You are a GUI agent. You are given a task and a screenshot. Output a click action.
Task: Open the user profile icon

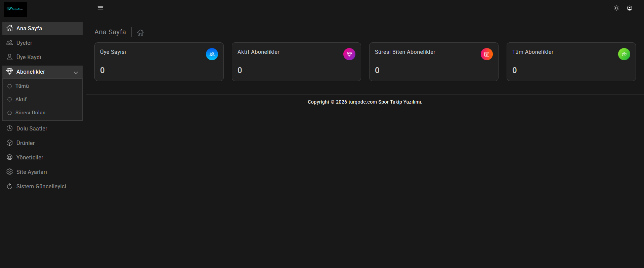[x=630, y=8]
